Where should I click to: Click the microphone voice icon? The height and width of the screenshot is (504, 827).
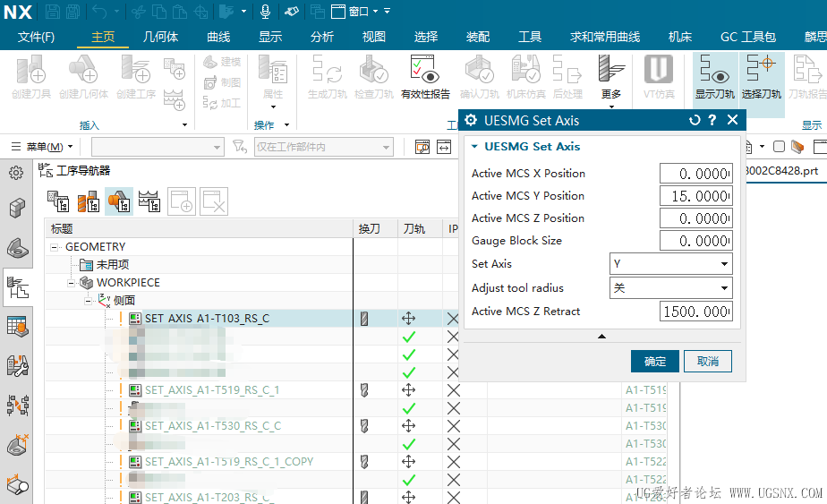click(266, 11)
